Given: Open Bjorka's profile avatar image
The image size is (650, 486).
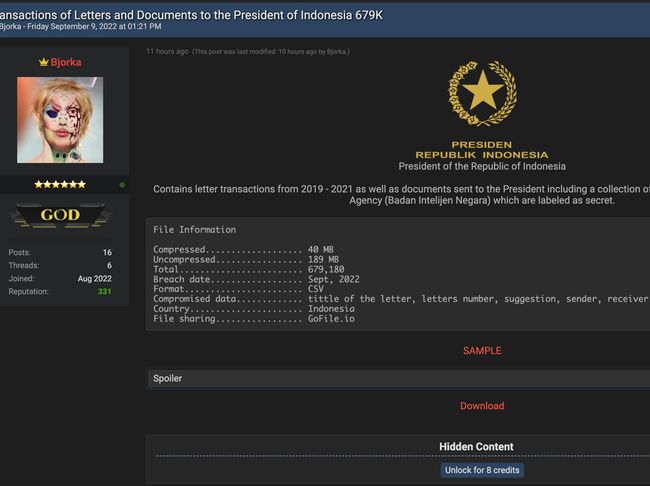Looking at the screenshot, I should [59, 120].
